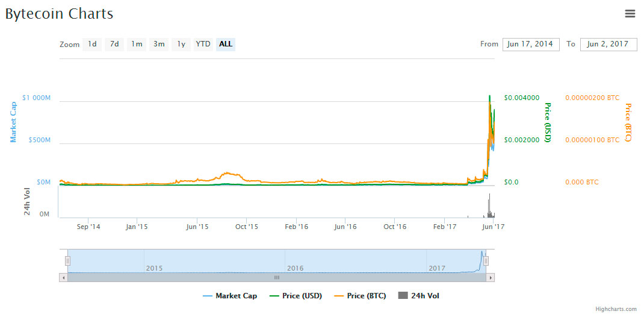644x317 pixels.
Task: Click the 24h Vol axis title
Action: [27, 201]
